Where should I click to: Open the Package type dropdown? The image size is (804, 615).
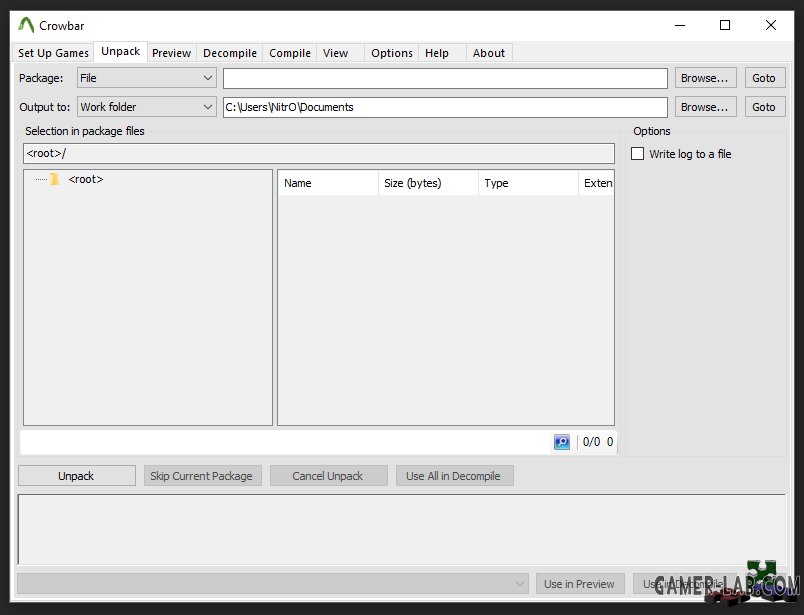(147, 78)
